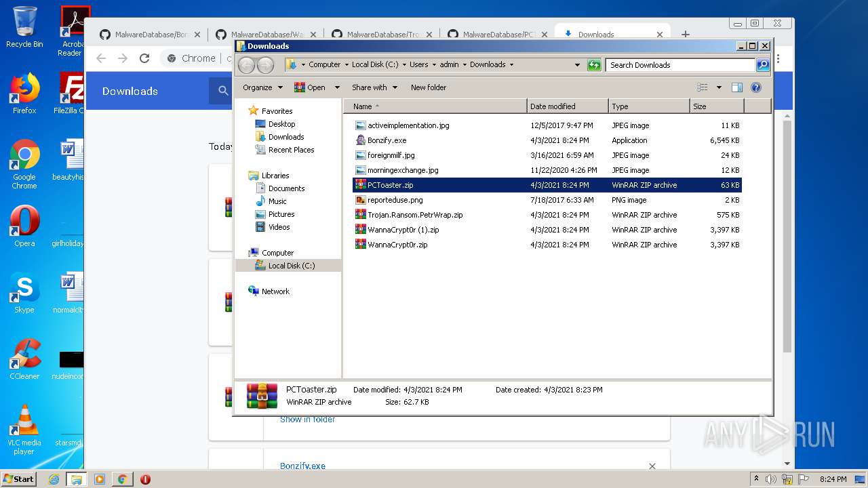Click Bonzify.exe link on Chrome downloads page
The image size is (868, 488).
click(302, 466)
